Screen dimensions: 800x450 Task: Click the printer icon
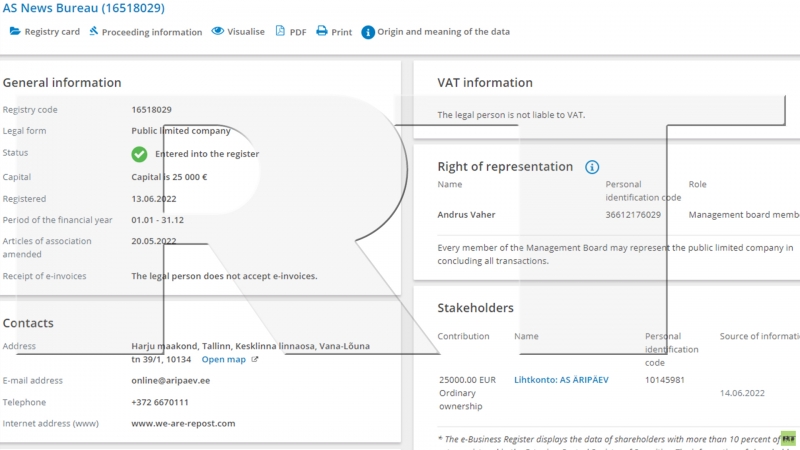click(x=322, y=32)
